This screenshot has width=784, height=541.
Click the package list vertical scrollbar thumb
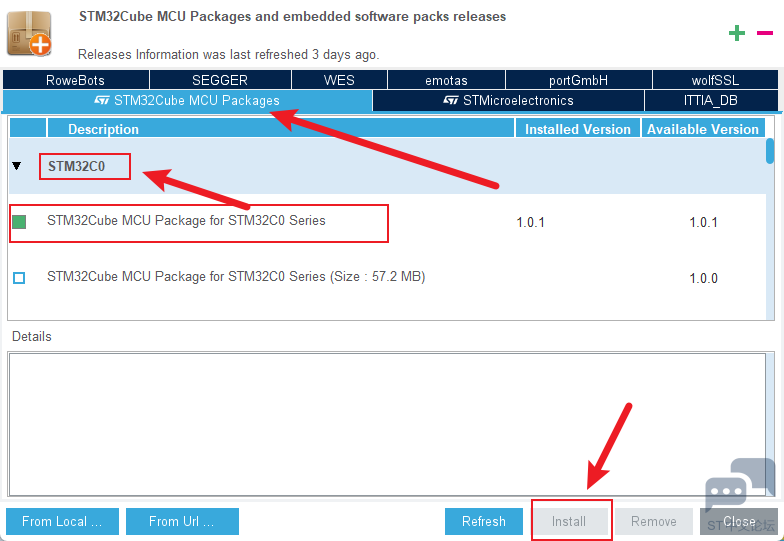770,150
